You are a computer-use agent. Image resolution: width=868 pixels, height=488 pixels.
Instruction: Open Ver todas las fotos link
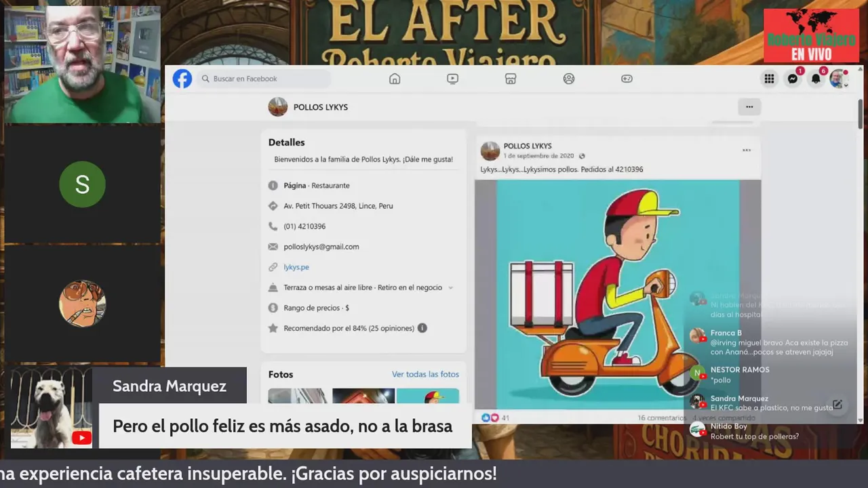[x=425, y=374]
